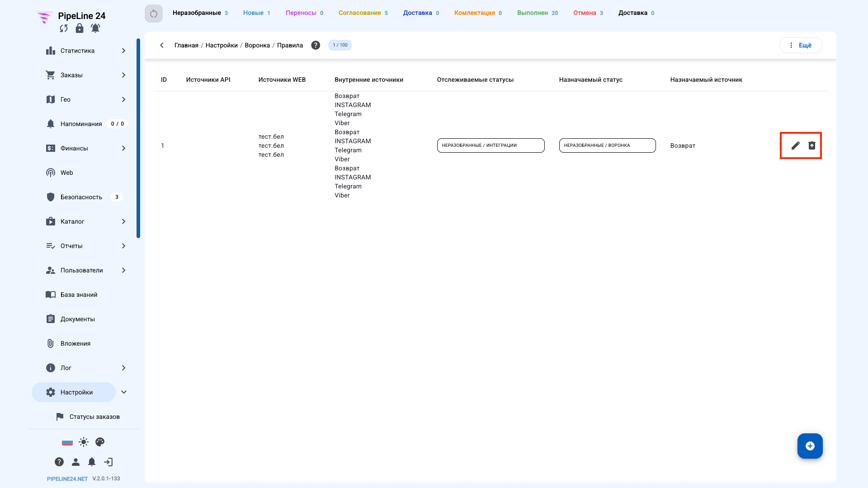Open the Ещё more options button
The height and width of the screenshot is (488, 868).
(x=801, y=45)
